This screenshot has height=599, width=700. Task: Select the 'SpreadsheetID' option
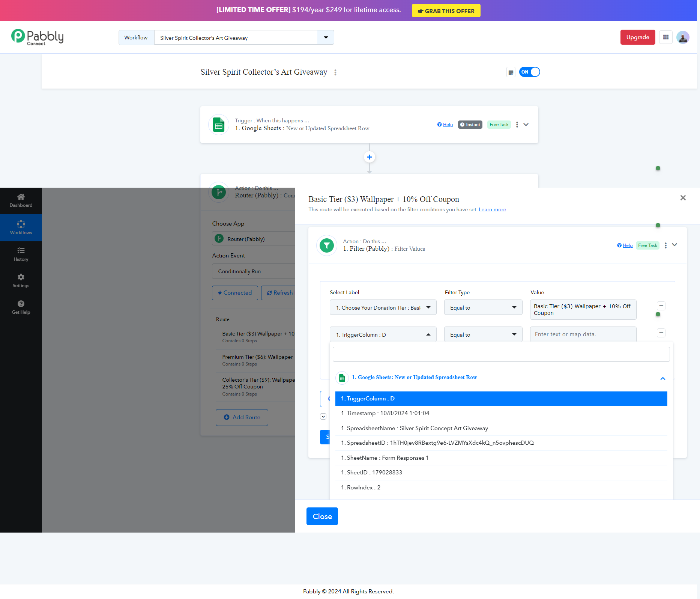(501, 443)
